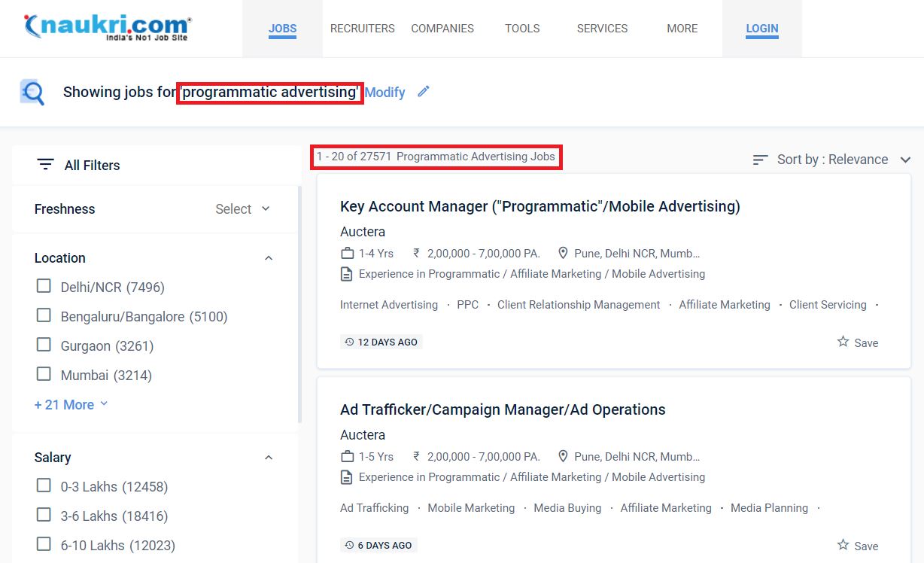Click the 6 DAYS AGO label
The image size is (924, 563).
click(x=378, y=545)
